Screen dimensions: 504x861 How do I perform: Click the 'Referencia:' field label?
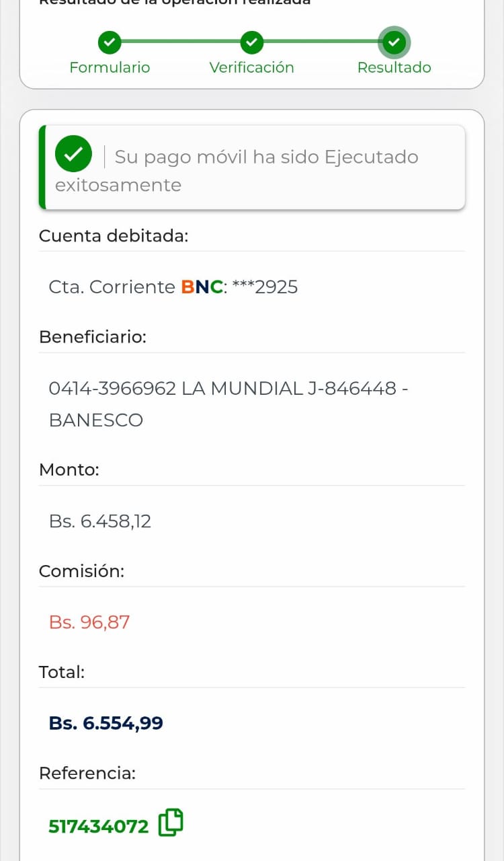click(87, 774)
